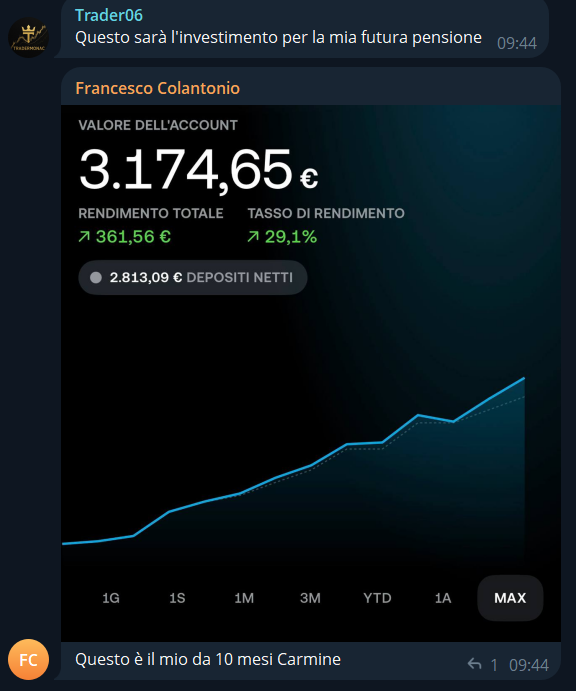Click the DEPOSITI NETTI pill
Viewport: 576px width, 691px height.
(x=193, y=278)
